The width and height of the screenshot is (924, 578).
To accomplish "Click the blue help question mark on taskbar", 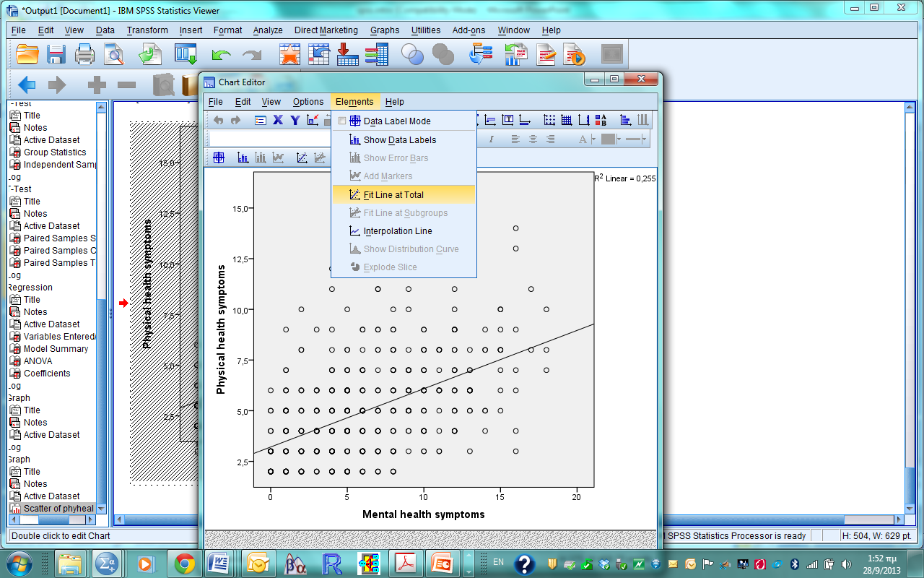I will pos(525,564).
